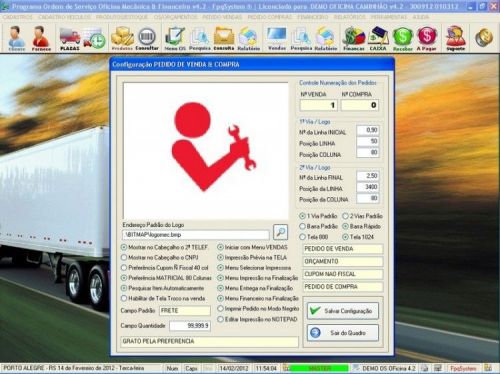Image resolution: width=500 pixels, height=374 pixels.
Task: Open the Fornece supplier icon
Action: pos(41,38)
